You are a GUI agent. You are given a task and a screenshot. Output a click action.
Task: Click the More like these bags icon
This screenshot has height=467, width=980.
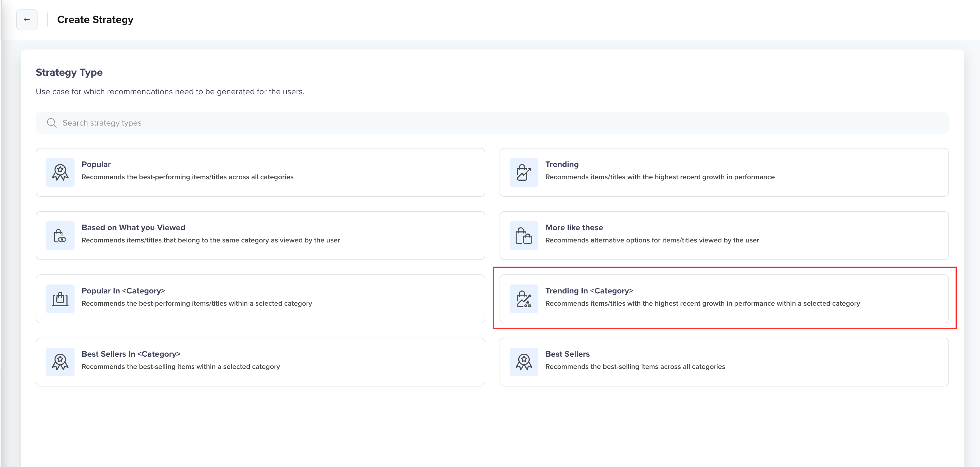pyautogui.click(x=524, y=236)
